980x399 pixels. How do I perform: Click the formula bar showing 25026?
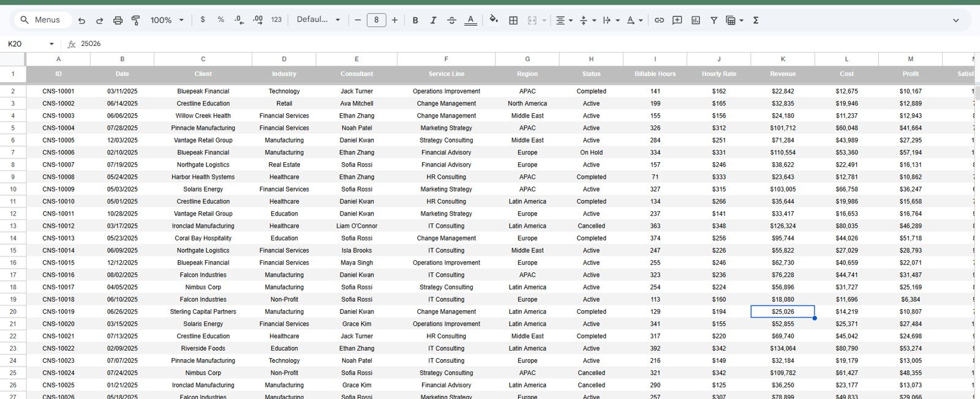(x=527, y=43)
